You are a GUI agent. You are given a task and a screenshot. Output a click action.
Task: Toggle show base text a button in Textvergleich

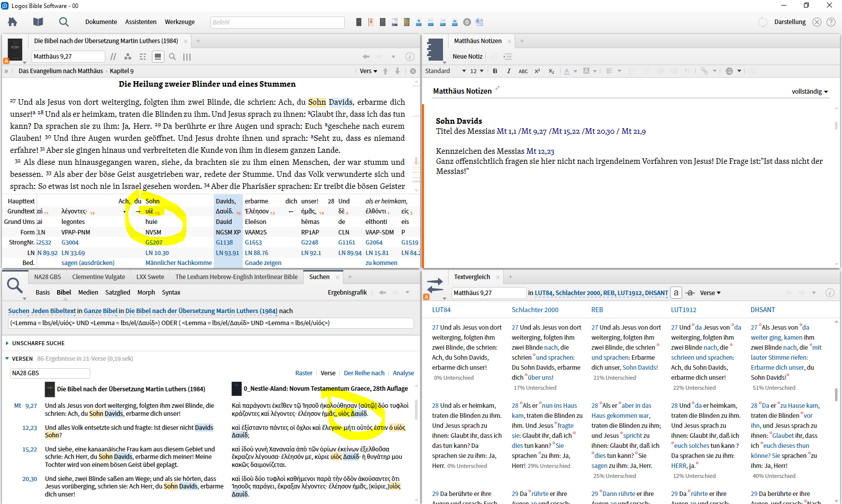point(676,293)
